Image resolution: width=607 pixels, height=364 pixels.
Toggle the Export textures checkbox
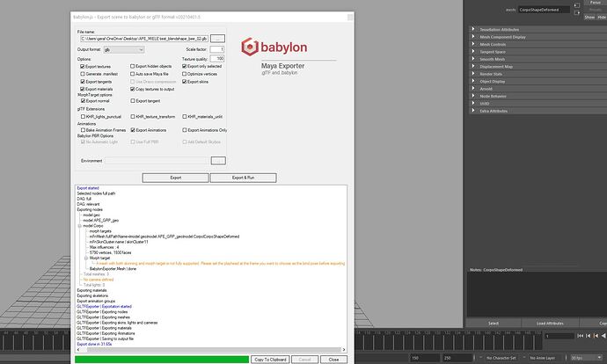(83, 67)
